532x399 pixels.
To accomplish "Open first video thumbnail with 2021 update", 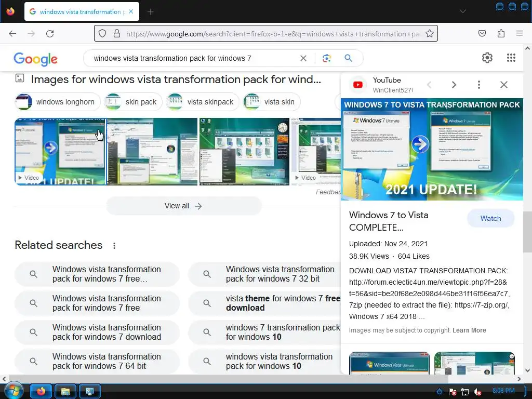I will point(60,152).
